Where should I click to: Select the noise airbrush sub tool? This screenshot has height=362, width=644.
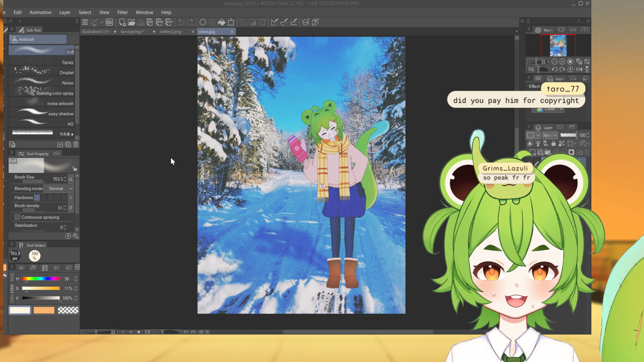click(x=42, y=103)
